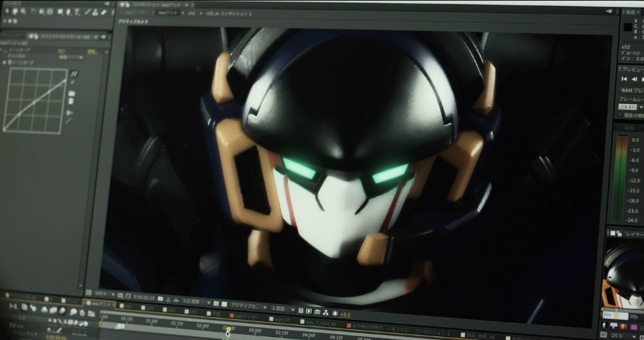644x340 pixels.
Task: Select the c02 breadcrumb in the composition navigator
Action: [x=192, y=13]
